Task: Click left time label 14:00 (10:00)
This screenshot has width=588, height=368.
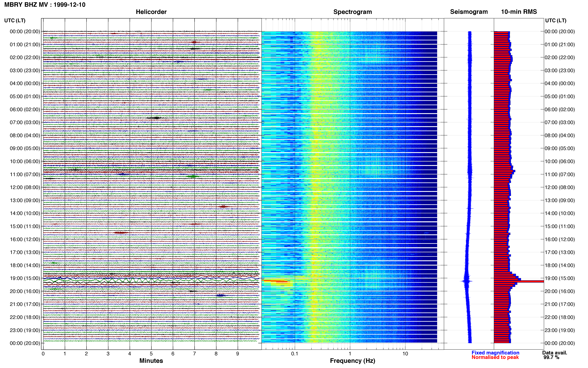Action: tap(25, 213)
